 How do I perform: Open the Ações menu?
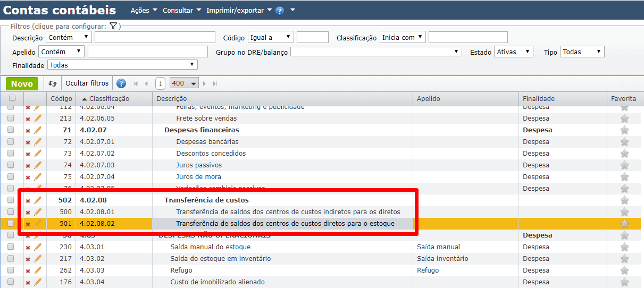[x=144, y=10]
